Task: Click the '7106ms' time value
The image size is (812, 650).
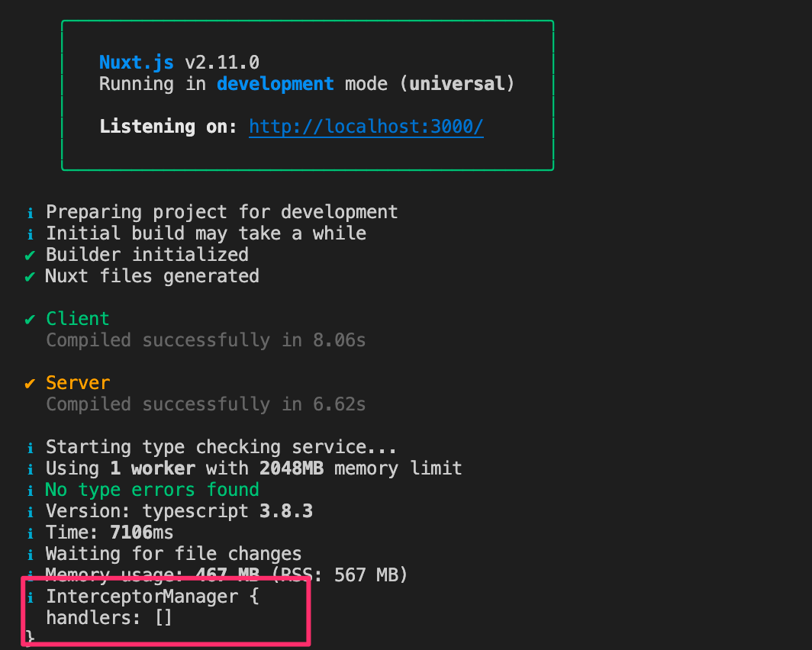Action: click(x=141, y=533)
